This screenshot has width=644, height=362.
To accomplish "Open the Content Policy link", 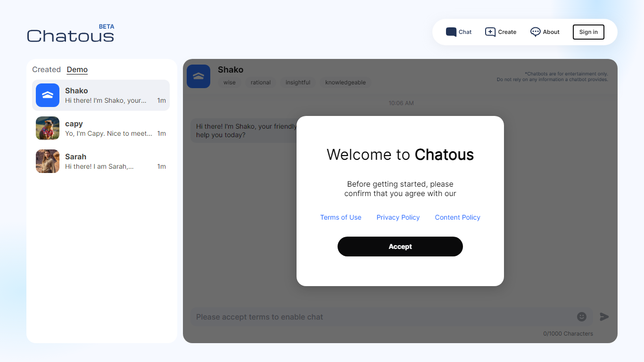I will (457, 217).
